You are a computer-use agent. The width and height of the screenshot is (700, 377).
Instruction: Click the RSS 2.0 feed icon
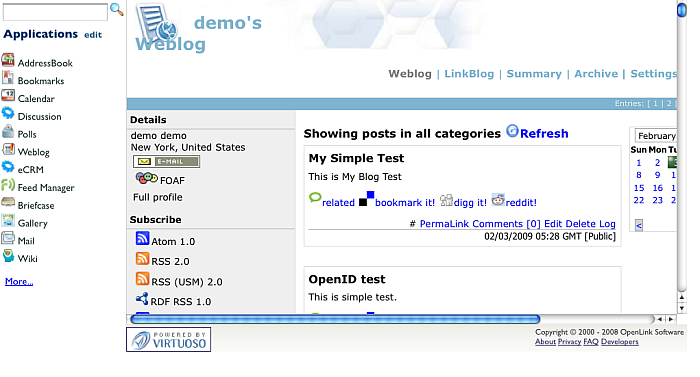142,259
